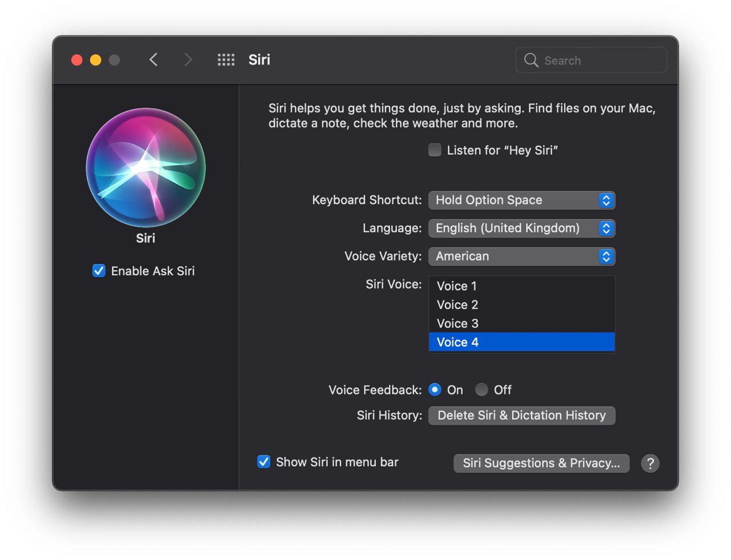Click the magnifying glass search icon
The width and height of the screenshot is (731, 560).
[531, 61]
